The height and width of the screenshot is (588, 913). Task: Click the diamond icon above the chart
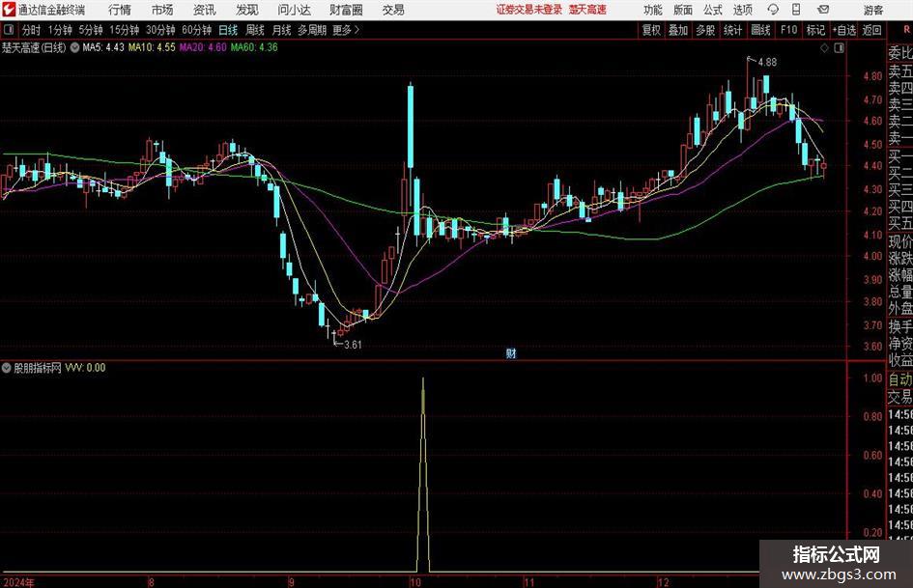[824, 47]
